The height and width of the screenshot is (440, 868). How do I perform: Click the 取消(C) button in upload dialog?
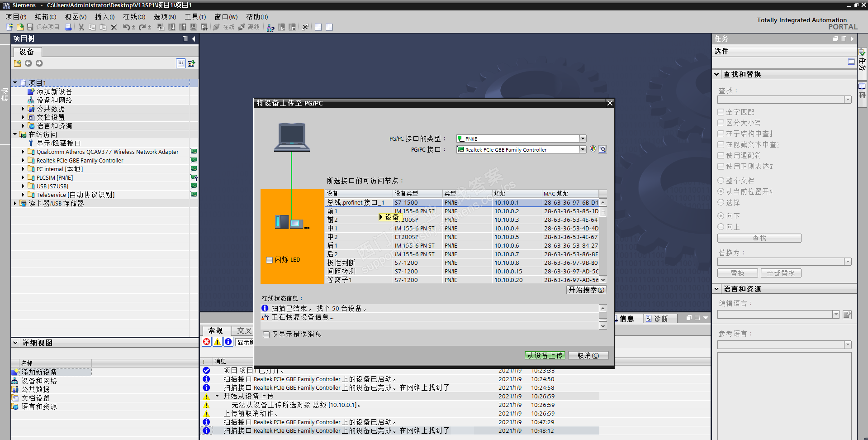(588, 355)
